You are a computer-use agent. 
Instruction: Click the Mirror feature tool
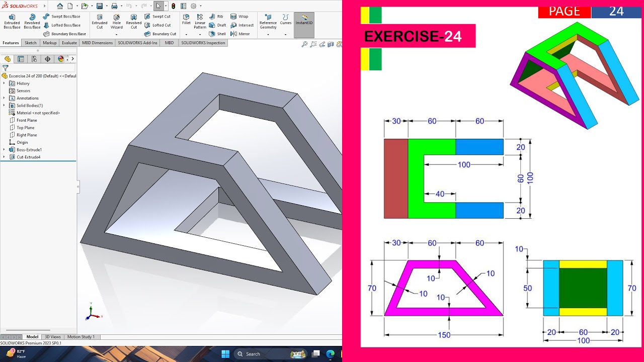coord(240,34)
